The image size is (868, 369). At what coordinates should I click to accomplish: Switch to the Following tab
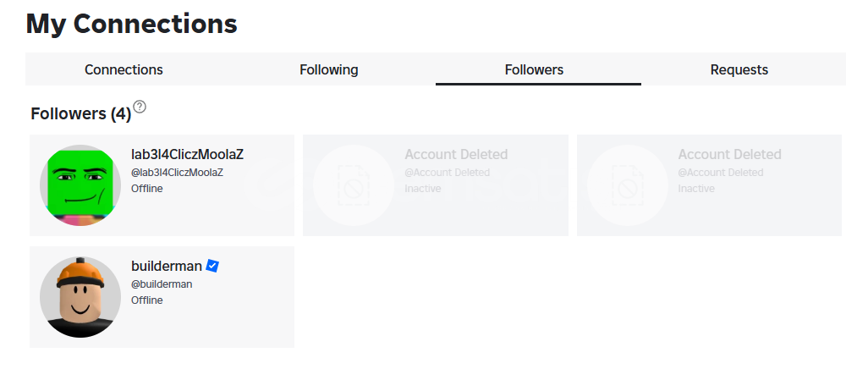pyautogui.click(x=329, y=69)
